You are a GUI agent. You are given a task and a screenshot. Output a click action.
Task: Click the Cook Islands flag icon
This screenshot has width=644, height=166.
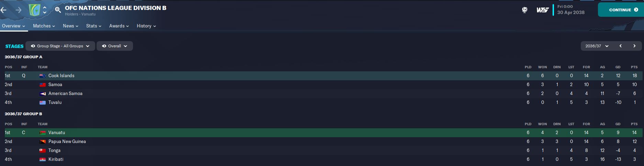43,76
